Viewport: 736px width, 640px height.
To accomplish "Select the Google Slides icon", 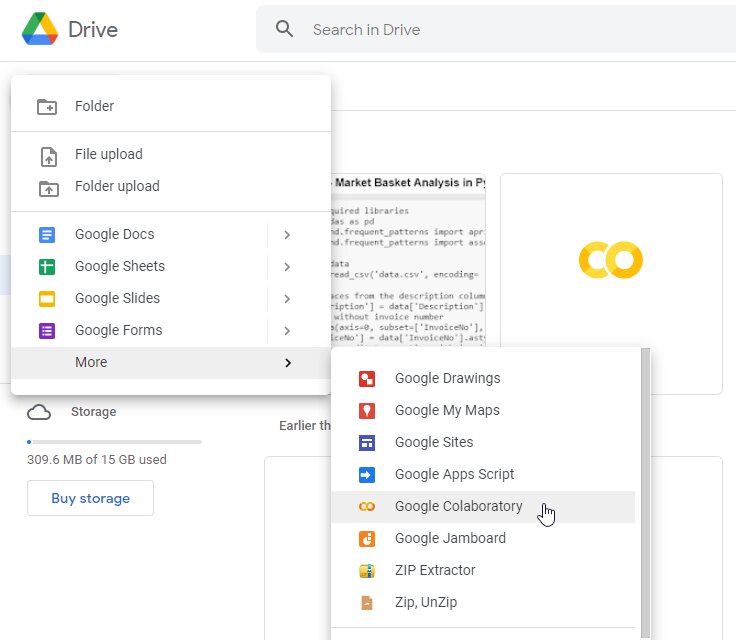I will point(47,298).
